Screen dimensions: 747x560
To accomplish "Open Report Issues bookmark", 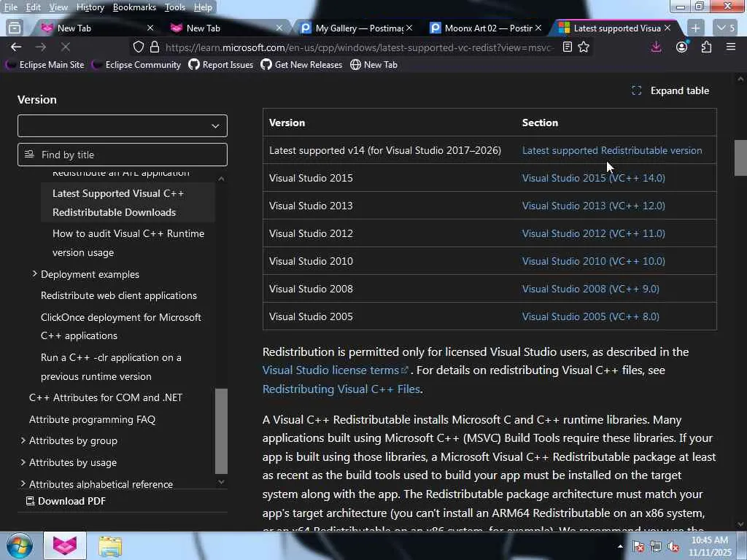I will (221, 65).
